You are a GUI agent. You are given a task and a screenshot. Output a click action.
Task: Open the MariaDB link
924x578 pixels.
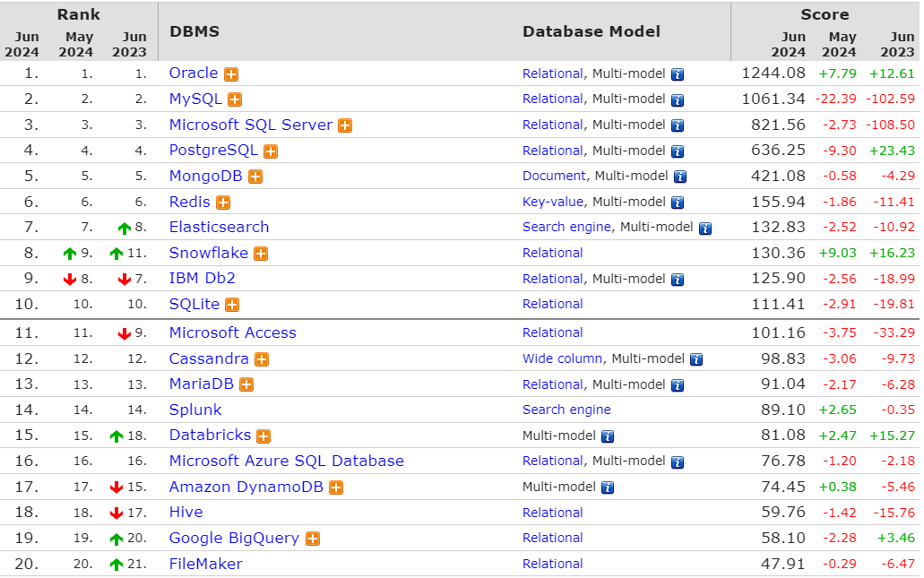[202, 384]
